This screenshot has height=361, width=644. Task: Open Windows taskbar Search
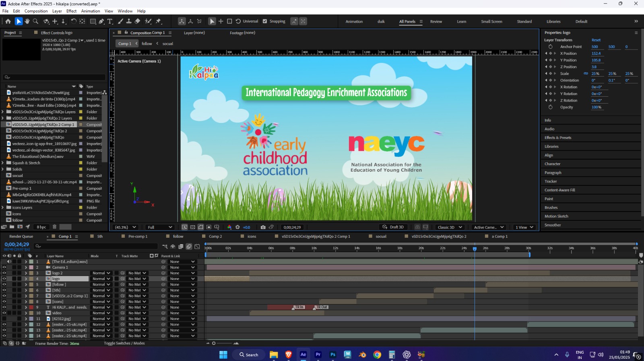click(x=248, y=355)
